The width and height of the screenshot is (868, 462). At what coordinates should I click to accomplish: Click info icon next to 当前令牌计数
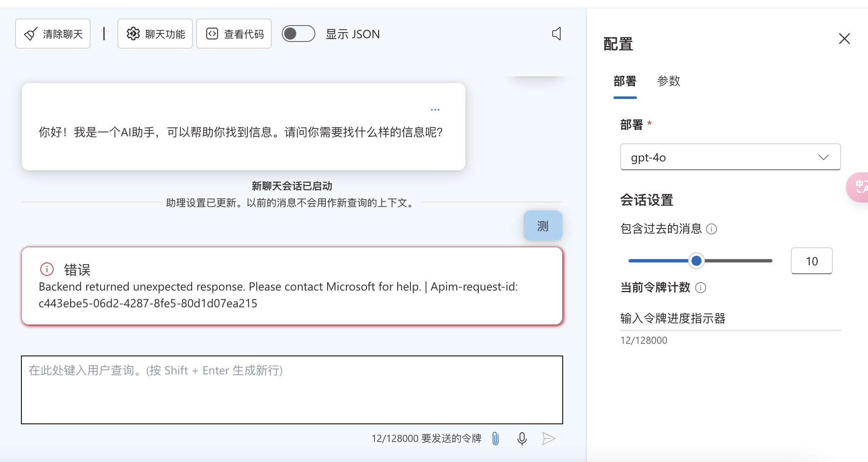point(701,288)
